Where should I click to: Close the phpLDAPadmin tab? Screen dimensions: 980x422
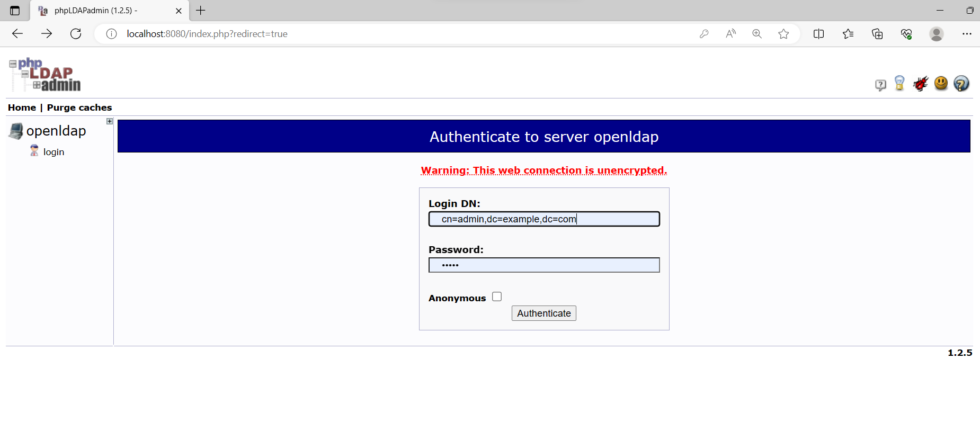coord(179,11)
